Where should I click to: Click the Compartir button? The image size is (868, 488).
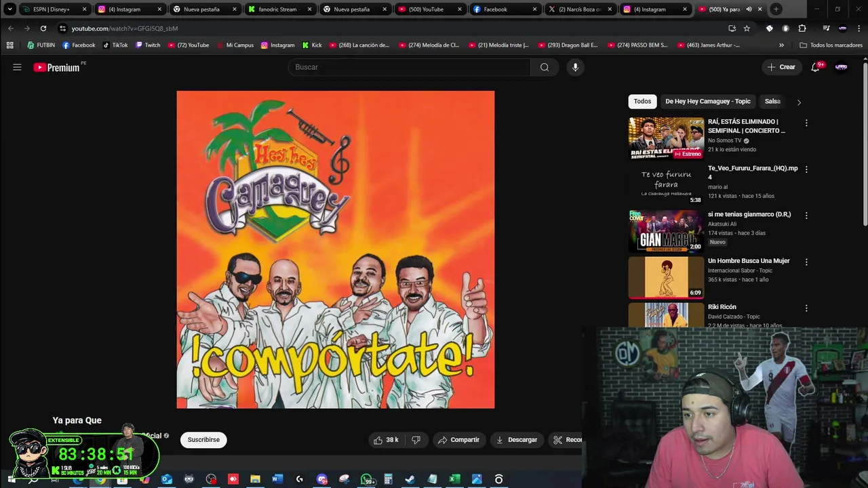point(458,440)
